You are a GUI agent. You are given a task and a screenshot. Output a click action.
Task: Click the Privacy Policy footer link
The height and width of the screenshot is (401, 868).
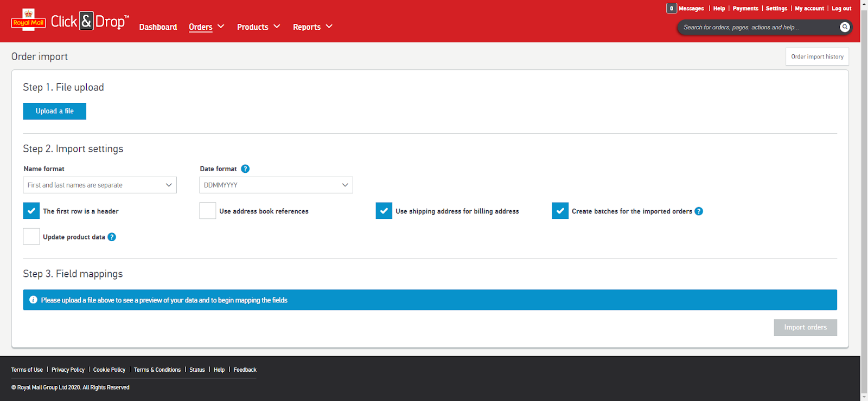click(x=68, y=370)
